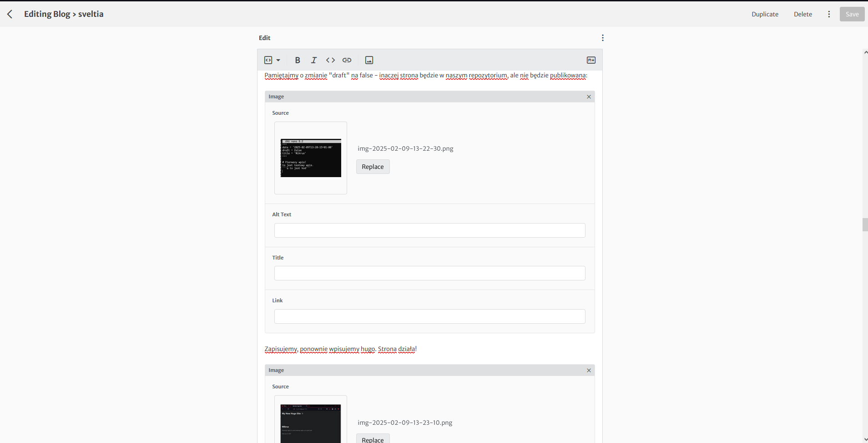Focus the Alt Text input field
This screenshot has width=868, height=443.
pos(429,230)
